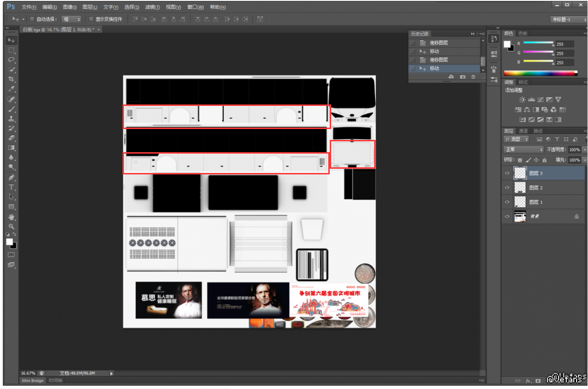Select the Lasso tool
588x389 pixels.
tap(12, 60)
